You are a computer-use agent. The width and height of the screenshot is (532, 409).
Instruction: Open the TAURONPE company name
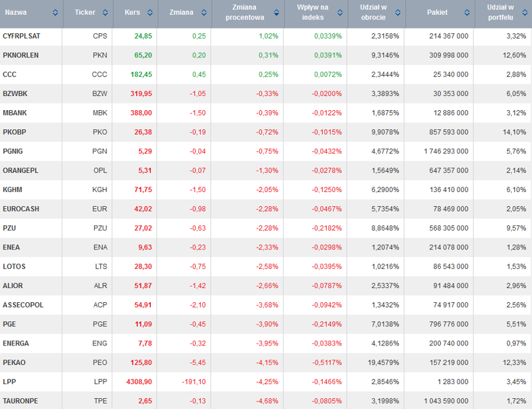[20, 401]
